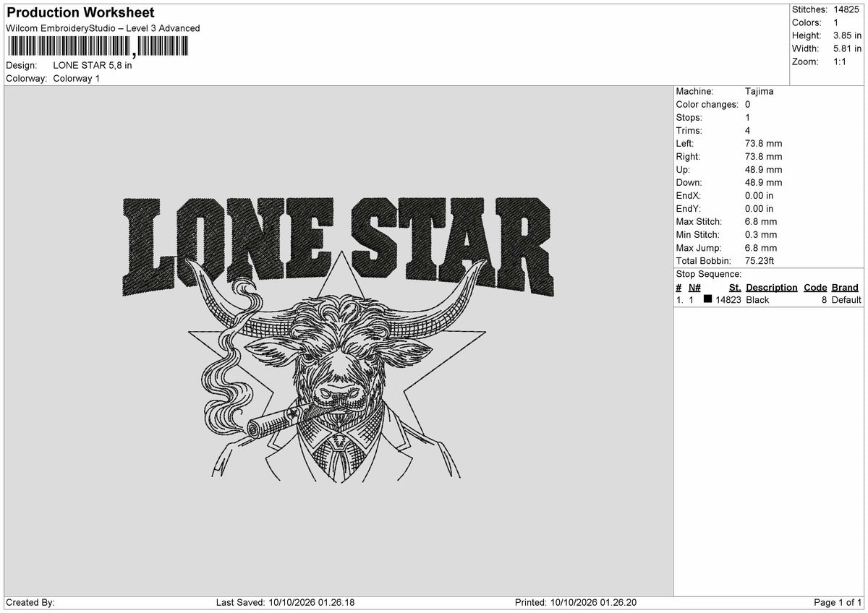Click 'Wilcom EmbroideryStudio – Level 3 Advanced' text
The image size is (868, 613).
(103, 28)
